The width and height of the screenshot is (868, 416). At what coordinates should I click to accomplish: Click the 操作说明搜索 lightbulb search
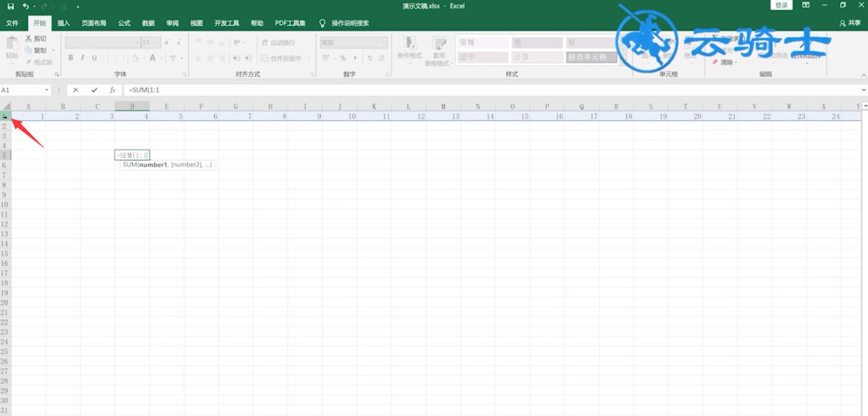(344, 23)
